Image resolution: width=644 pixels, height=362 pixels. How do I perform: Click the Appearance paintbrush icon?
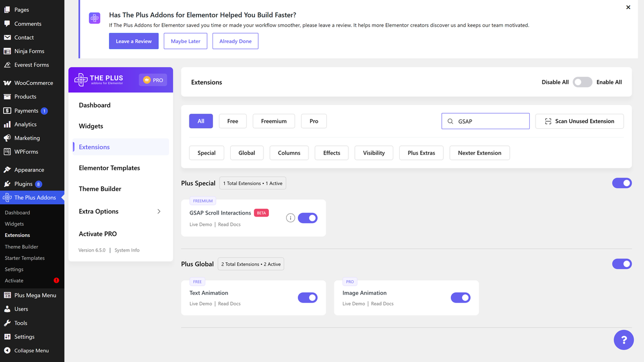[x=7, y=170]
